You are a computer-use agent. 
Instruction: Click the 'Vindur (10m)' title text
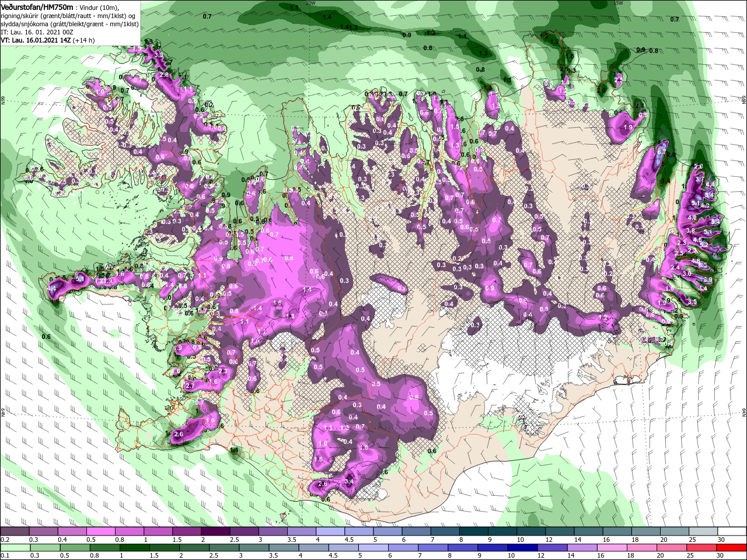point(98,7)
